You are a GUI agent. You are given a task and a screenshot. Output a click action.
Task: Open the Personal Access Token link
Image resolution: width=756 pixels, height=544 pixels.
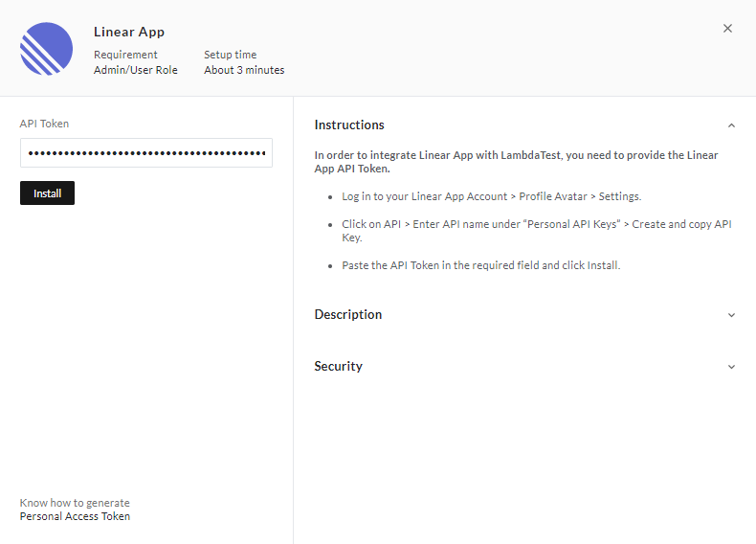click(75, 516)
